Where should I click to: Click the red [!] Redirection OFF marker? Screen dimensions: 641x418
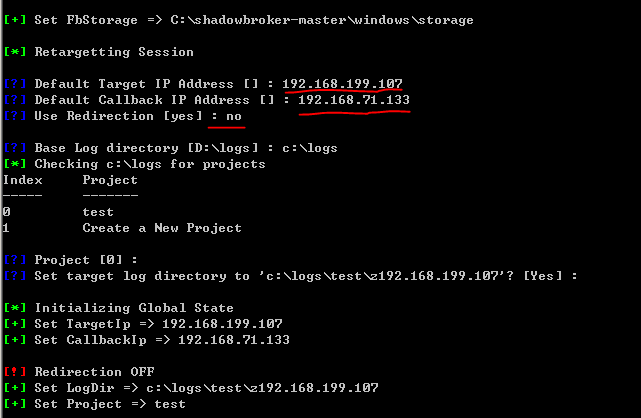pos(15,371)
